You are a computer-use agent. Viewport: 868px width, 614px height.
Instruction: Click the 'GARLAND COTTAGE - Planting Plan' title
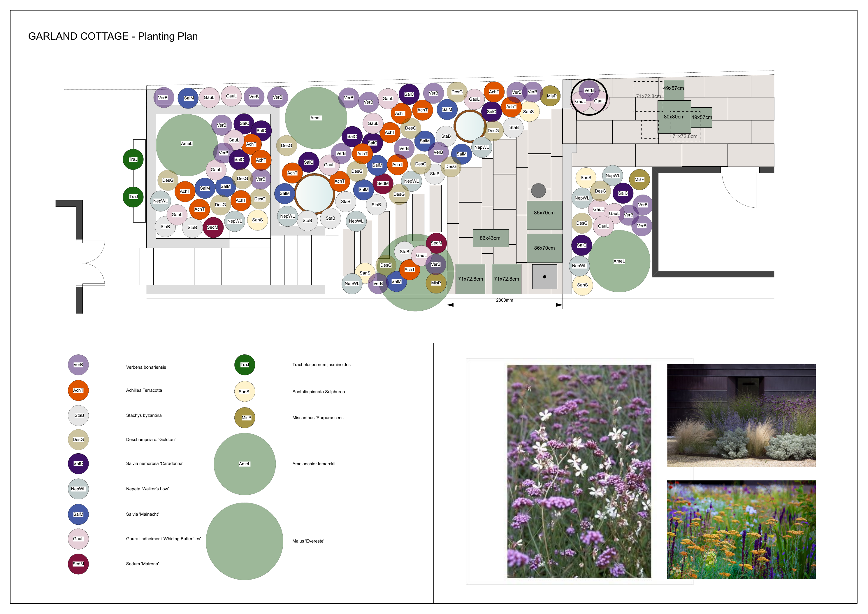click(113, 36)
